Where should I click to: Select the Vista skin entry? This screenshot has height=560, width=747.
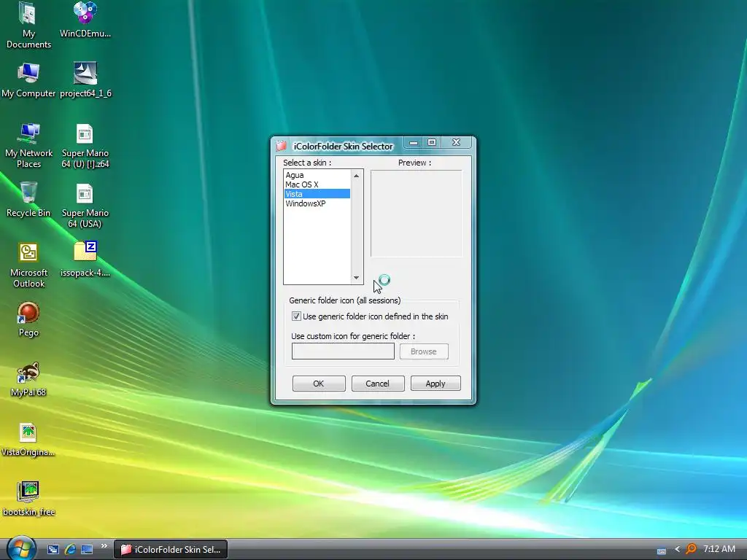pos(317,194)
